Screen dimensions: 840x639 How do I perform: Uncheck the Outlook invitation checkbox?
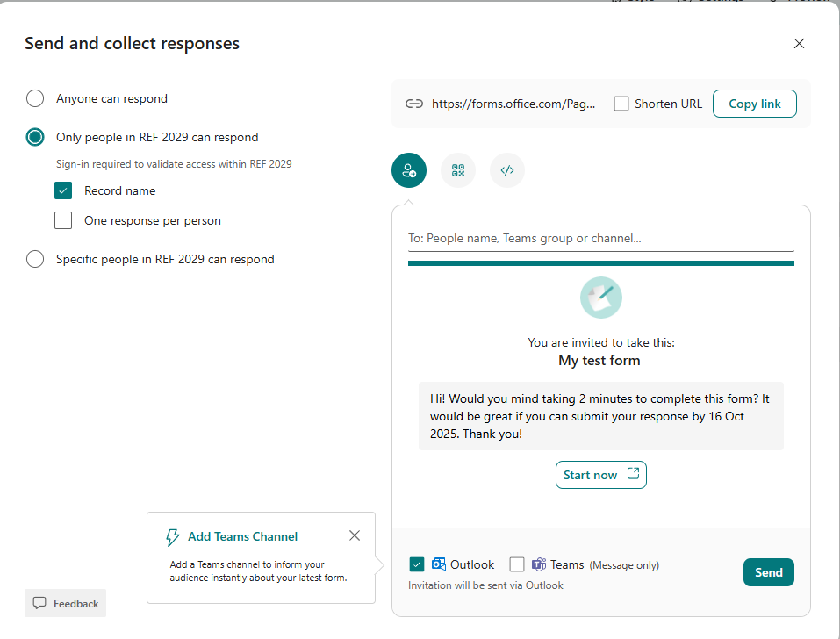click(417, 564)
